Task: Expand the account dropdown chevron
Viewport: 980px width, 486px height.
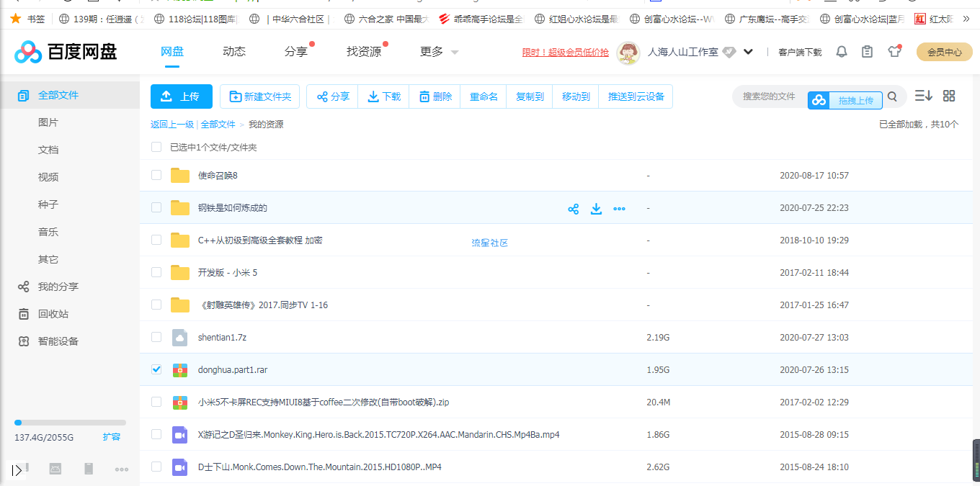Action: (748, 52)
